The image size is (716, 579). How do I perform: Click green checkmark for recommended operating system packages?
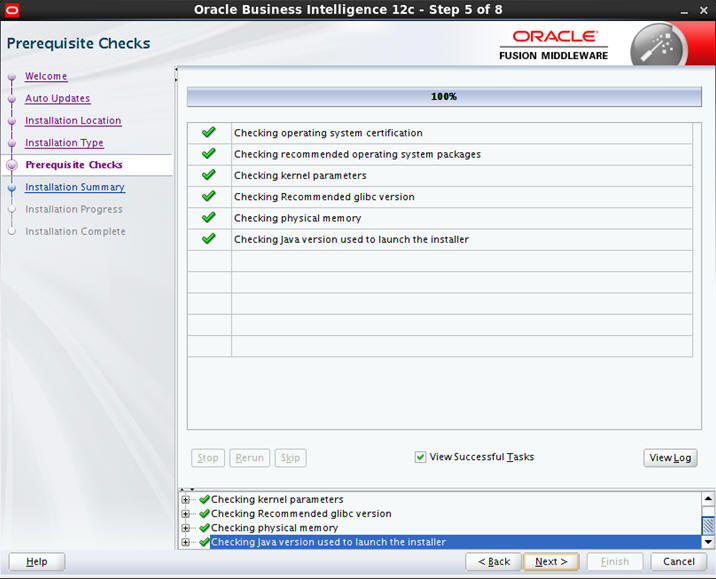click(209, 154)
